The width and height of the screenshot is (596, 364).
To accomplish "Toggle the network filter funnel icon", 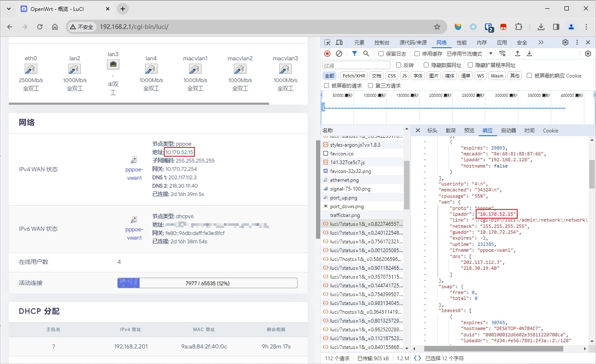I will pos(355,54).
